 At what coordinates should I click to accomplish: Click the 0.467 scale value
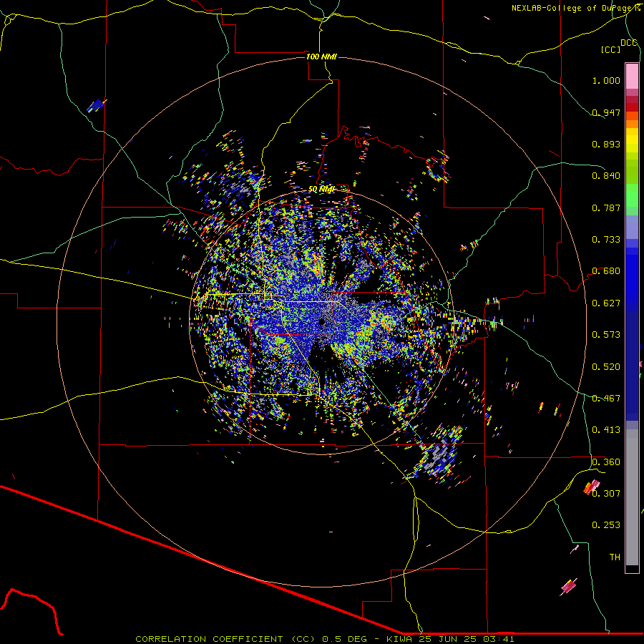click(606, 399)
